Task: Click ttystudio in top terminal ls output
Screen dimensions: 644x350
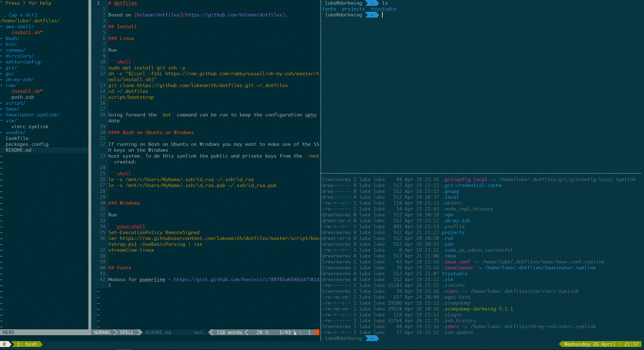Action: point(383,9)
